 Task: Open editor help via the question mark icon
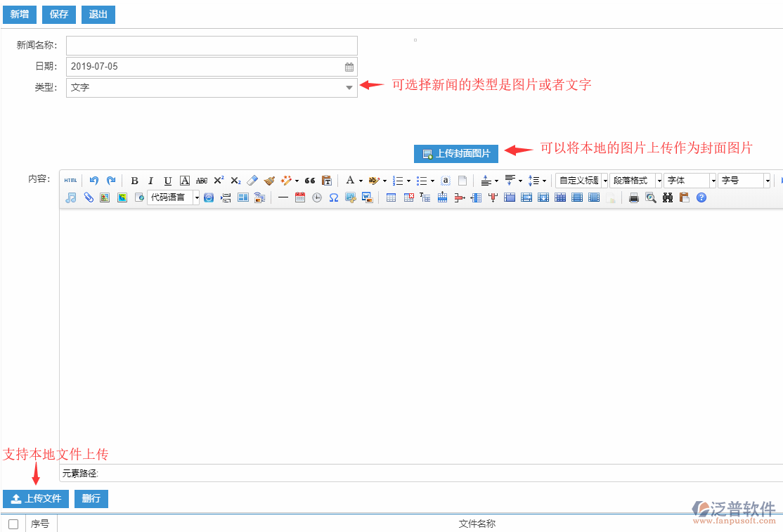click(x=700, y=197)
